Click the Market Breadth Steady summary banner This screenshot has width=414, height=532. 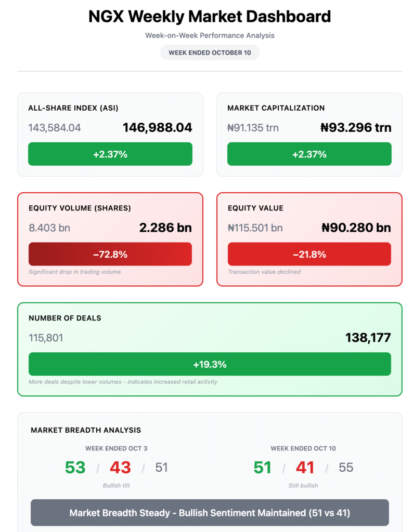210,513
